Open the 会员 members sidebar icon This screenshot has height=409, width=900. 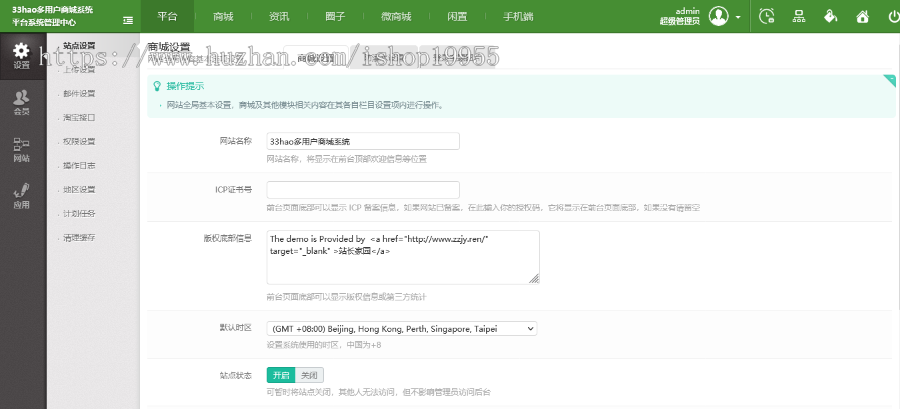[x=22, y=101]
